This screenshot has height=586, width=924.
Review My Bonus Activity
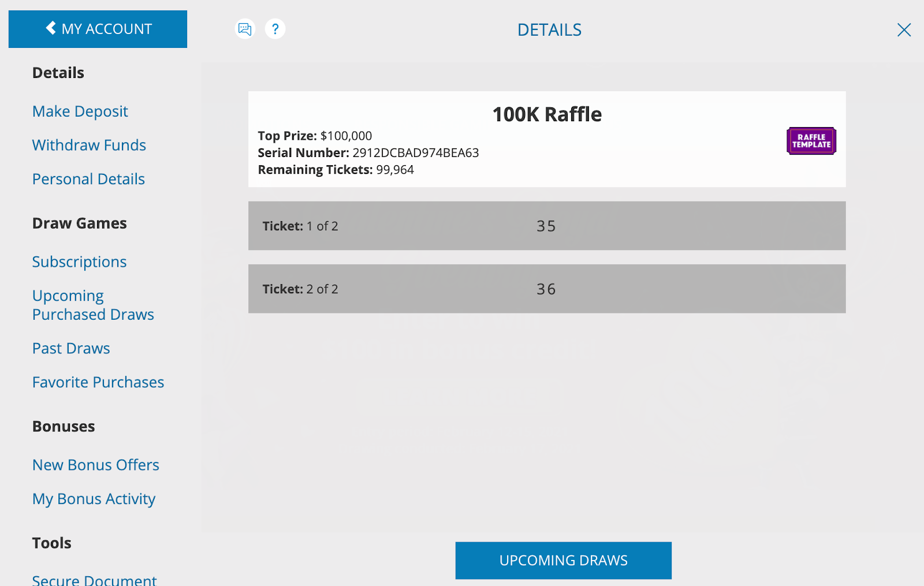[94, 499]
